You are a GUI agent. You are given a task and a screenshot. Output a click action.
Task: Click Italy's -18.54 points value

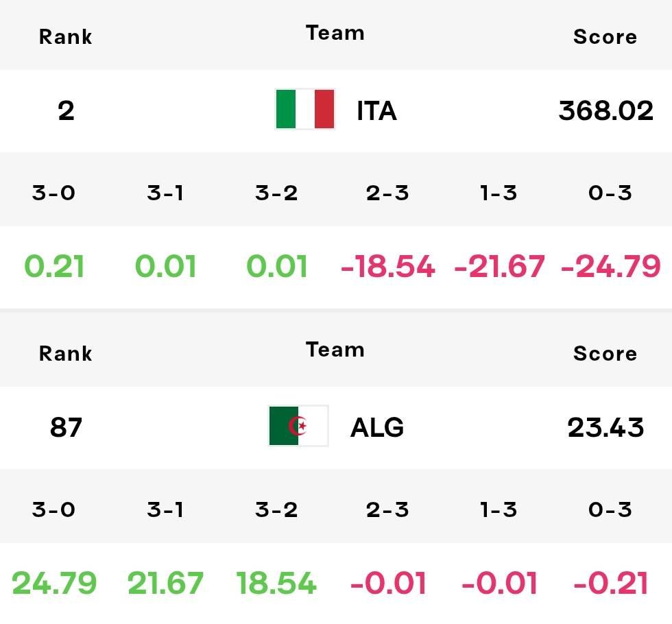coord(388,266)
